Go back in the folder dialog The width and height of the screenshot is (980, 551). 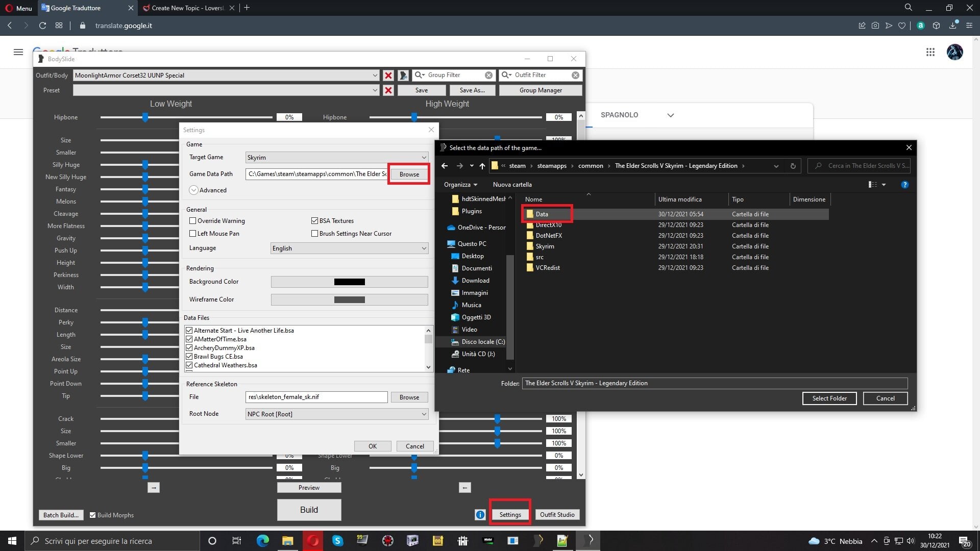[x=445, y=166]
